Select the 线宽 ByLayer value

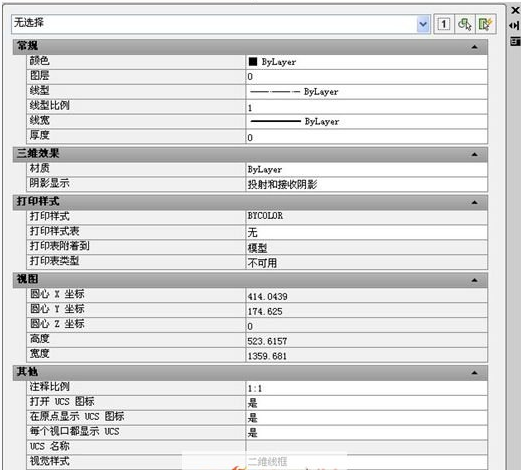(x=367, y=122)
